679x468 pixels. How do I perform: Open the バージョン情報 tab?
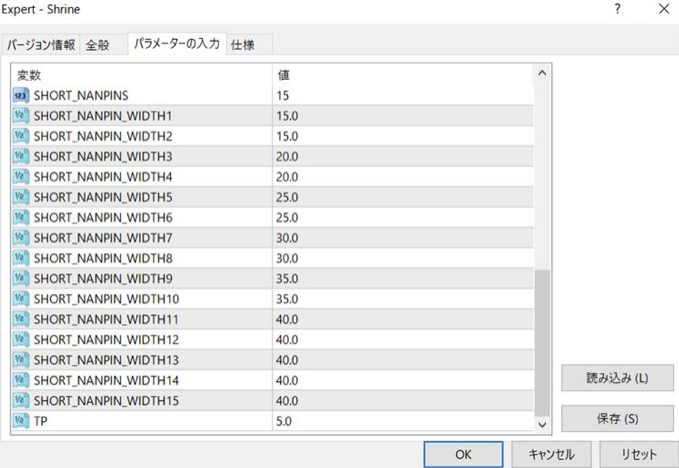tap(41, 45)
